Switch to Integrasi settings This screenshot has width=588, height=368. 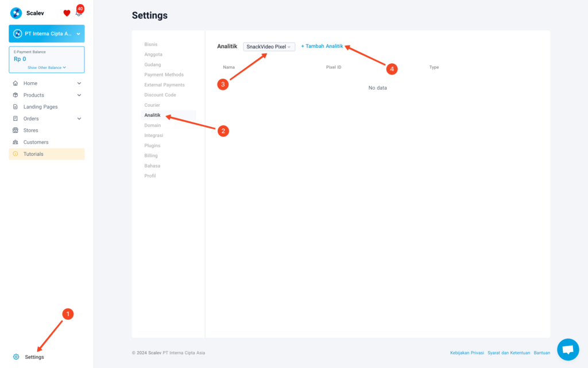click(x=154, y=136)
